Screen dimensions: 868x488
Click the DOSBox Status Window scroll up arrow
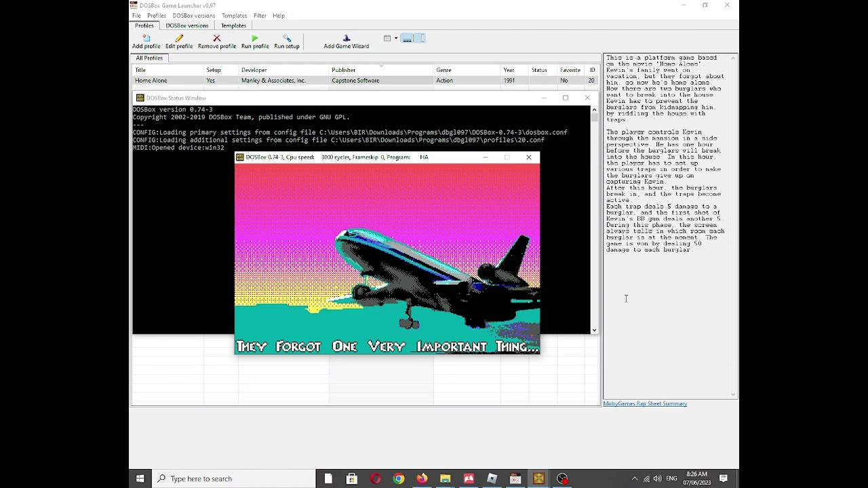pyautogui.click(x=594, y=109)
